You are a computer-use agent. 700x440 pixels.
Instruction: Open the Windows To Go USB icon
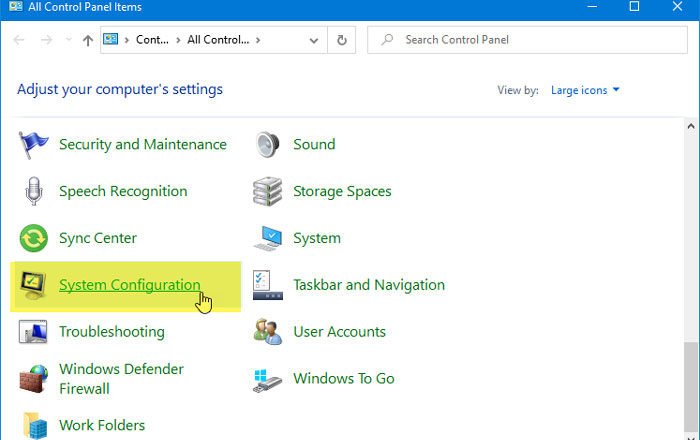(x=267, y=380)
